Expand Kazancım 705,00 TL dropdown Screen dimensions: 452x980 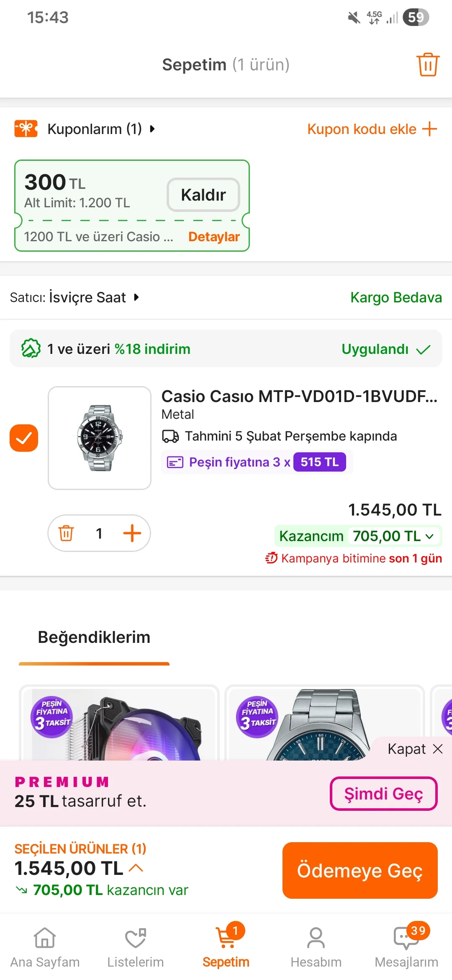pos(429,536)
